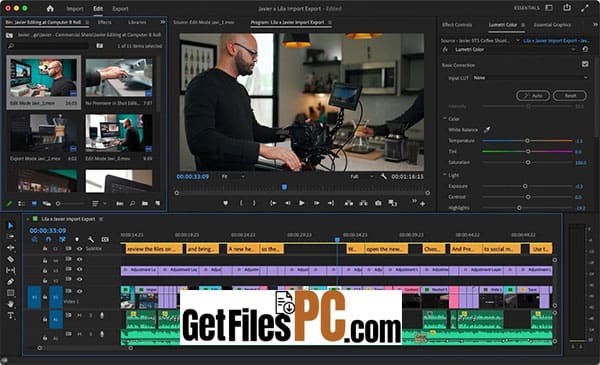
Task: Open Lumetri source clip dropdown arrow
Action: coord(518,40)
